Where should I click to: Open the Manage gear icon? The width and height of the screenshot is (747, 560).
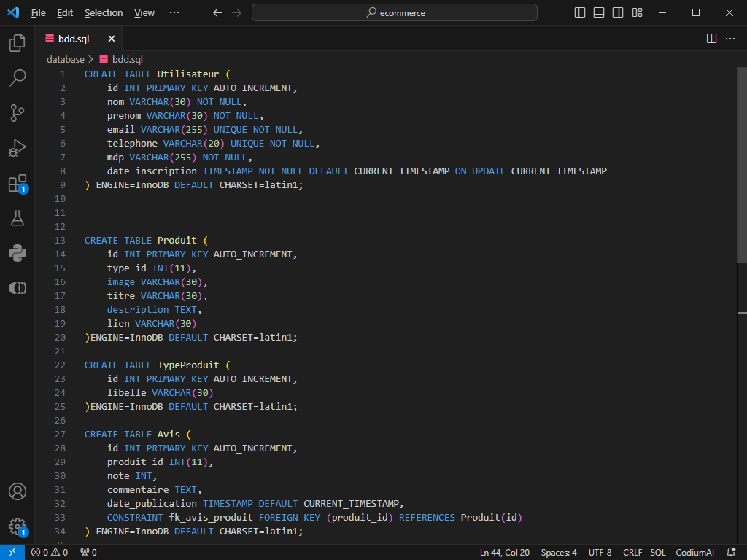pos(18,526)
